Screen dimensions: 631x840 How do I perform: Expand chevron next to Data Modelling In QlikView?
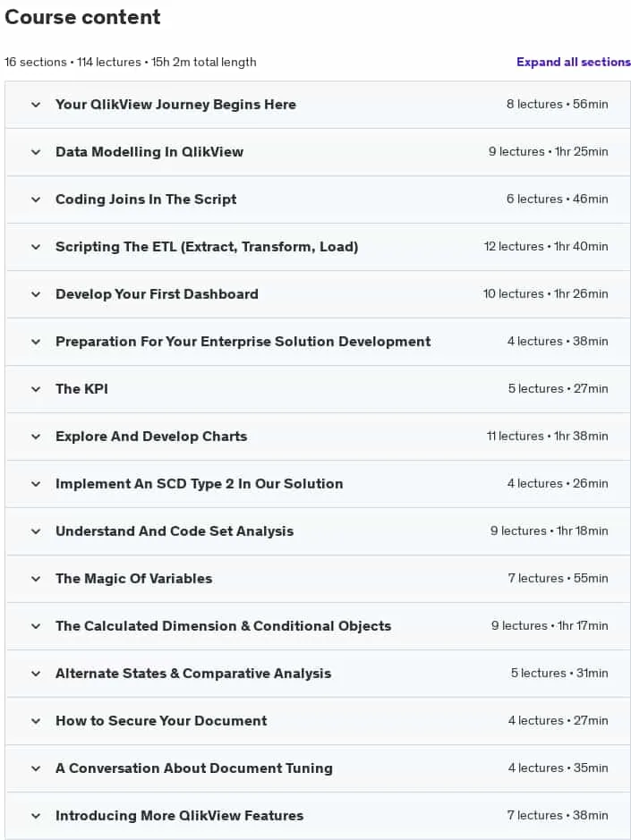click(36, 152)
